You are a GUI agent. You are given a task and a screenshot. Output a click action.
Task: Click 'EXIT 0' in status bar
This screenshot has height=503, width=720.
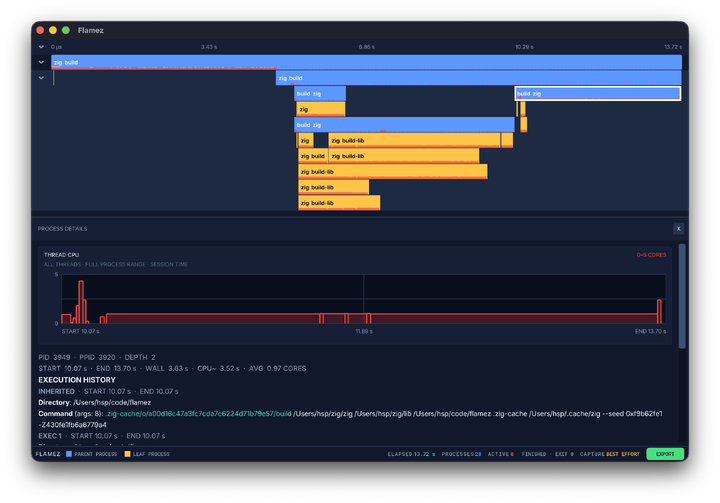coord(564,454)
